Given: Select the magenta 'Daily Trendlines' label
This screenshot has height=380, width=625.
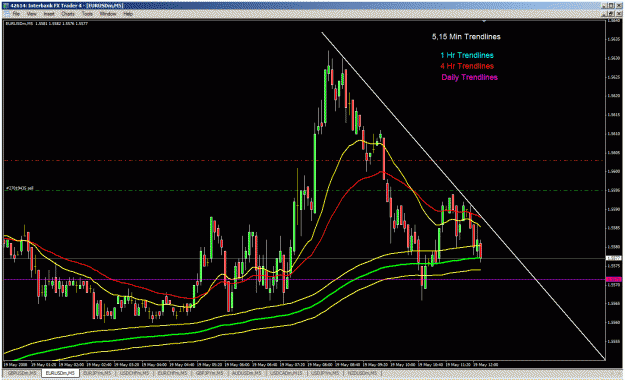Looking at the screenshot, I should coord(469,77).
